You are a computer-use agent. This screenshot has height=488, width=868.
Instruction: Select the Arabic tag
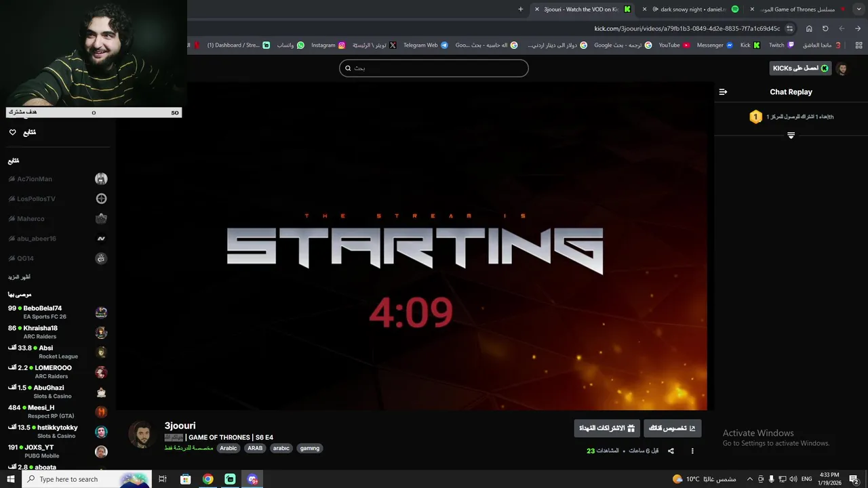click(229, 448)
